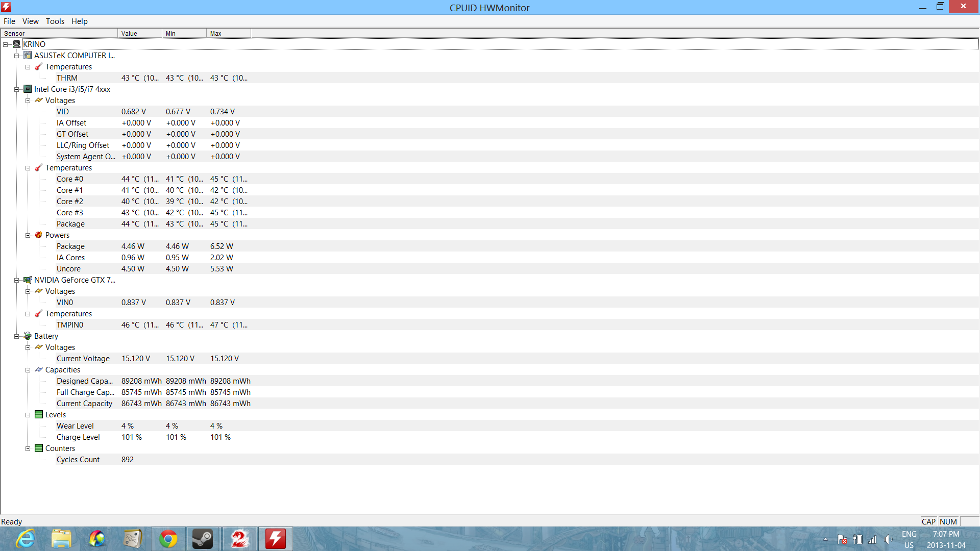Select the IA Cores power row
The height and width of the screenshot is (551, 980).
tap(517, 258)
